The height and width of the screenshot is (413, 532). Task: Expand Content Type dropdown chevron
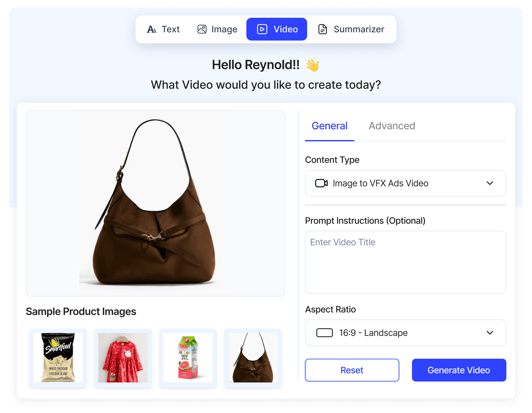pos(490,183)
